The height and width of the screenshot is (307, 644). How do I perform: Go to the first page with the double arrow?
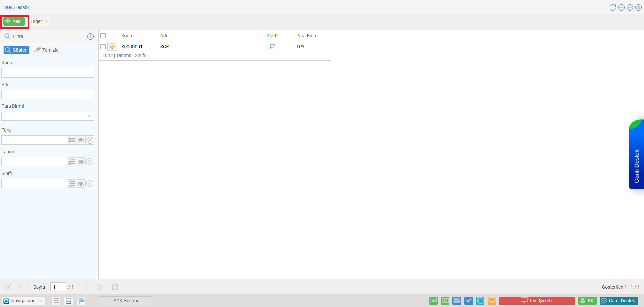8,287
